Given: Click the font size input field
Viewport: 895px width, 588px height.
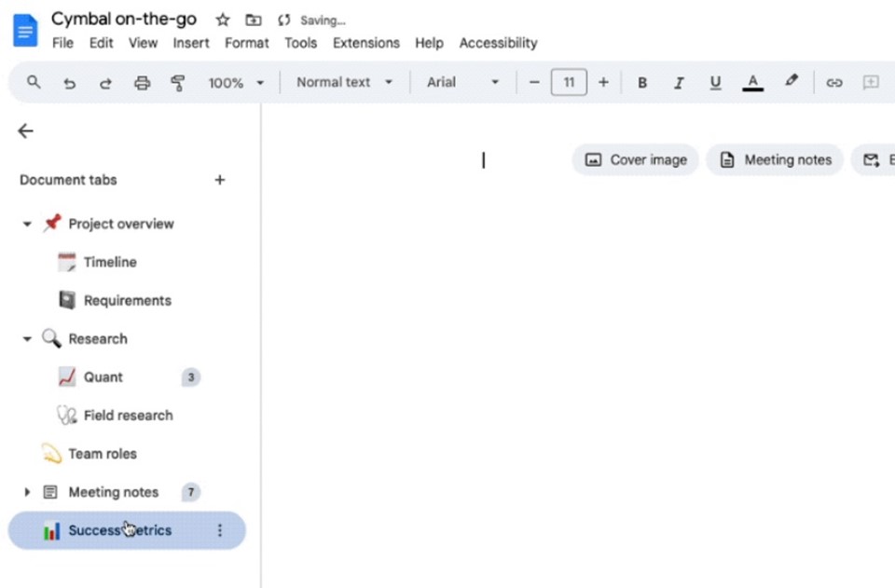Looking at the screenshot, I should click(x=569, y=83).
